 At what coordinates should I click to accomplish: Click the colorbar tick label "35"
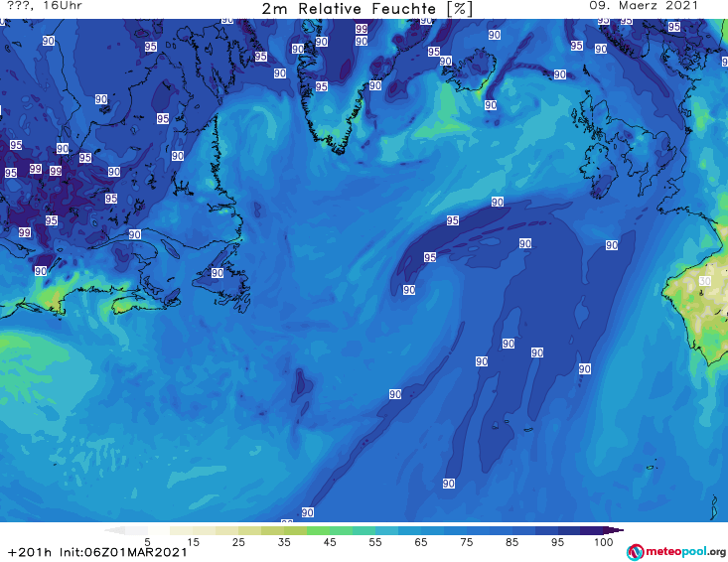(284, 542)
